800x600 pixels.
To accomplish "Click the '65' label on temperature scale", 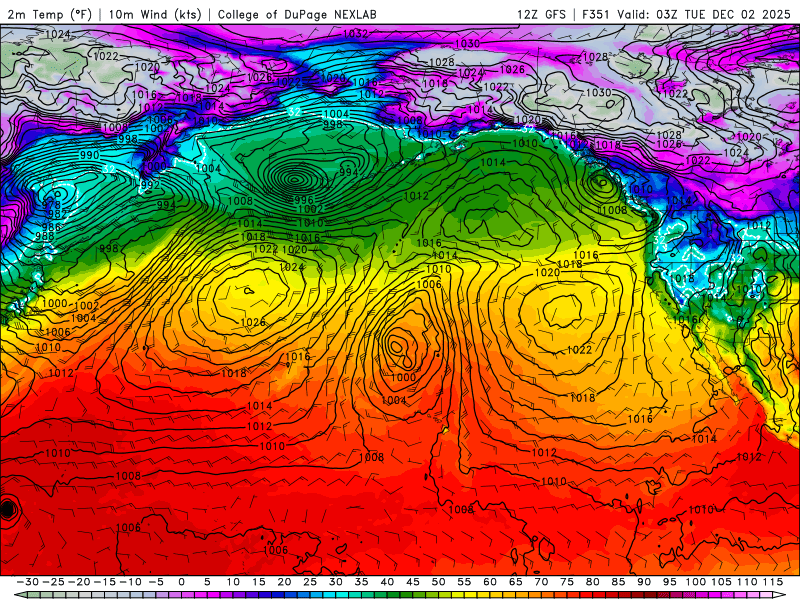I will tap(515, 582).
